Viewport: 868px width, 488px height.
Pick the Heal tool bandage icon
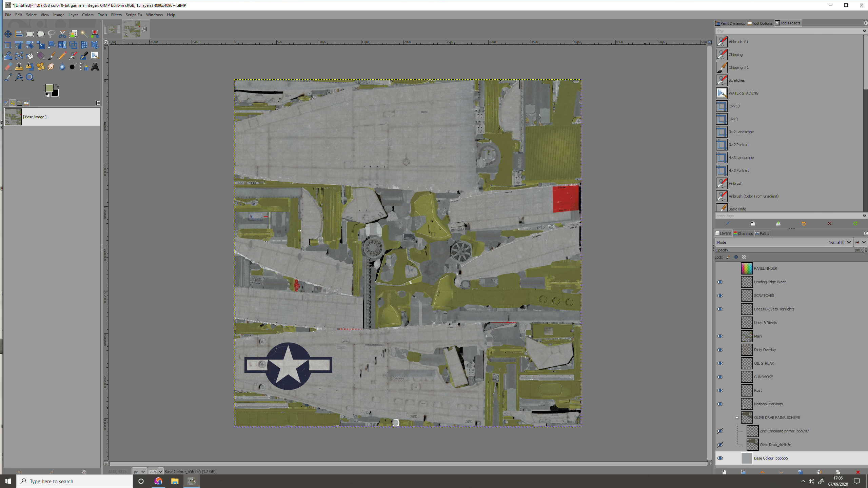[41, 67]
